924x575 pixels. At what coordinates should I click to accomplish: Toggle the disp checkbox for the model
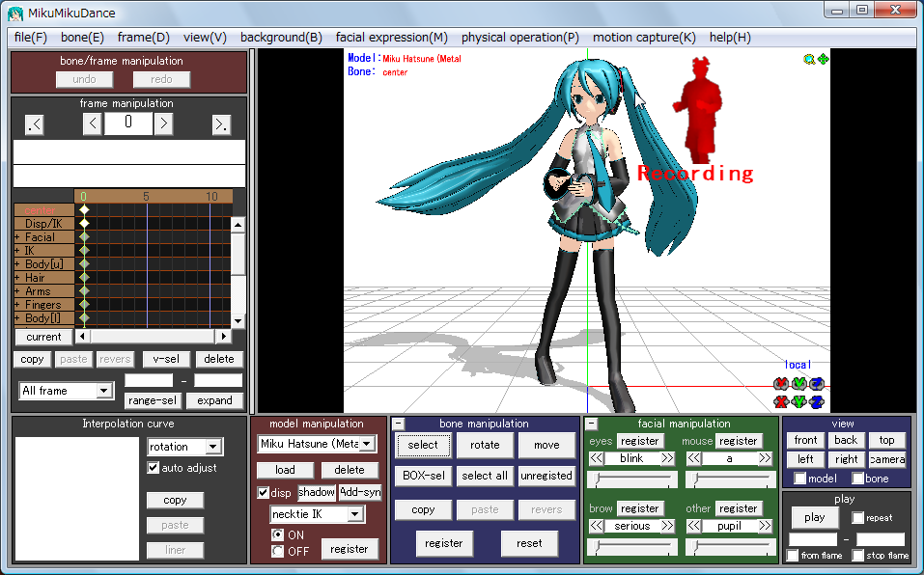click(264, 493)
